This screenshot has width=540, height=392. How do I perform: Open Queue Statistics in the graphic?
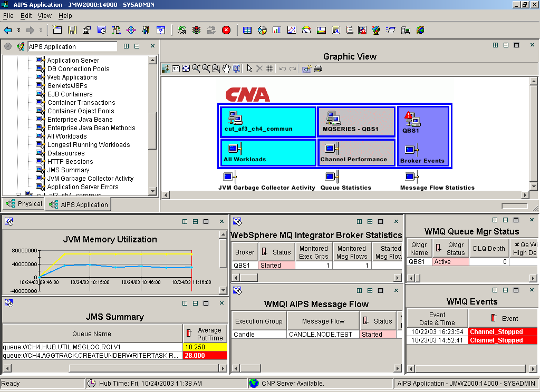click(x=332, y=177)
